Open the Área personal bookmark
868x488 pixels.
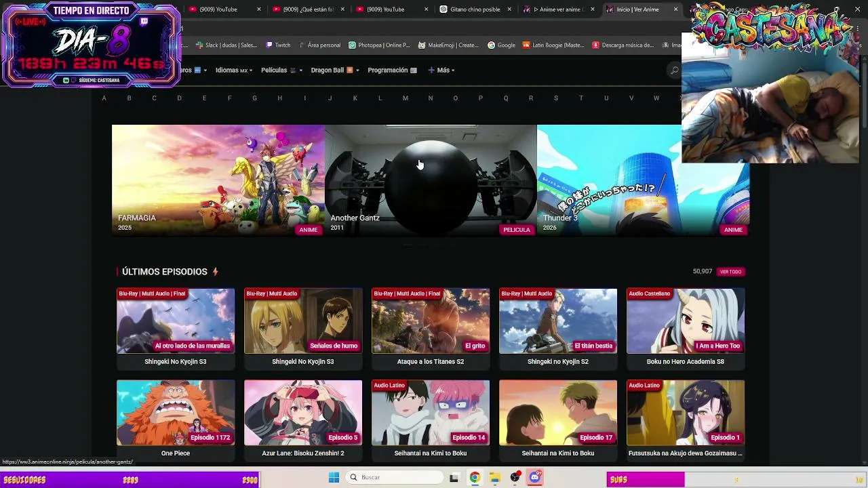click(x=319, y=45)
